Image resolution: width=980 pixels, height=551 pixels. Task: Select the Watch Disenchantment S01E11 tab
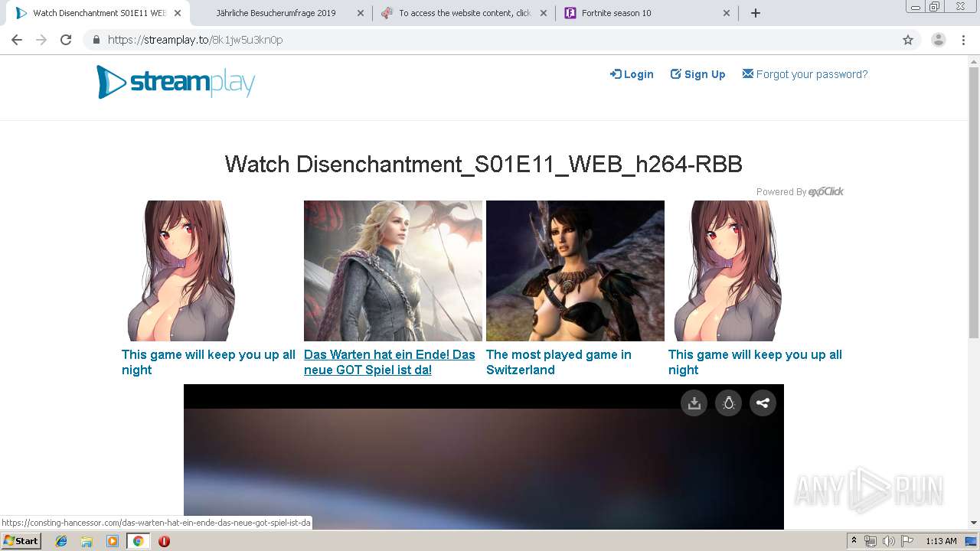(x=96, y=13)
